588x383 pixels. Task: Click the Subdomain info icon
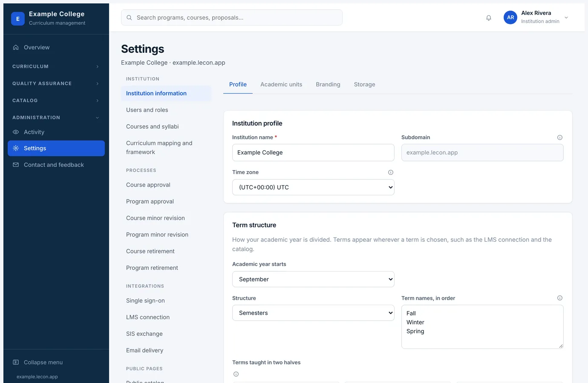tap(560, 137)
